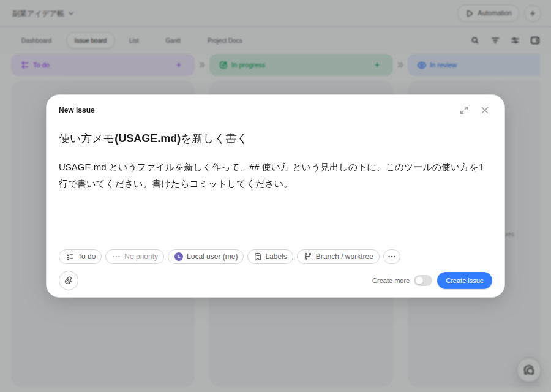551x392 pixels.
Task: Toggle the side panel icon
Action: click(x=535, y=40)
